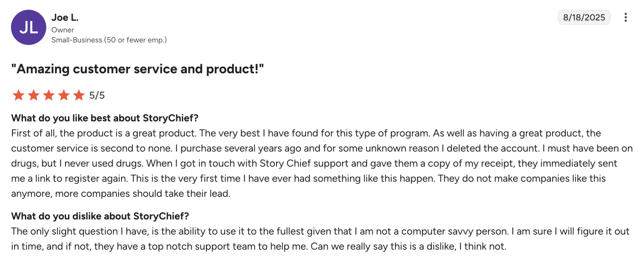The height and width of the screenshot is (258, 644).
Task: Select the third rating star
Action: pos(49,95)
